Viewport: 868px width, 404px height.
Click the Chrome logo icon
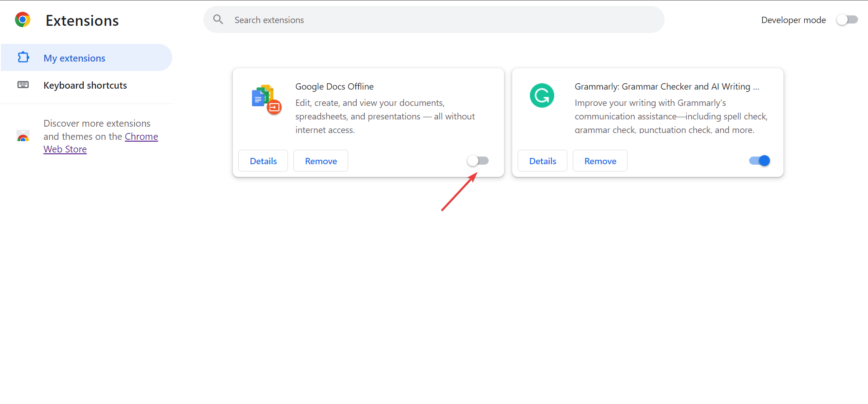23,20
